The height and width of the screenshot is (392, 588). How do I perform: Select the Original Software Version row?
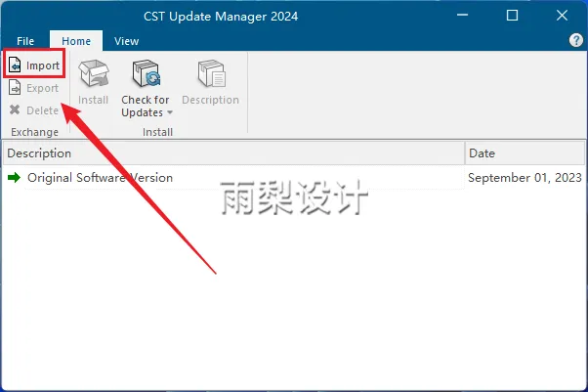[x=294, y=178]
